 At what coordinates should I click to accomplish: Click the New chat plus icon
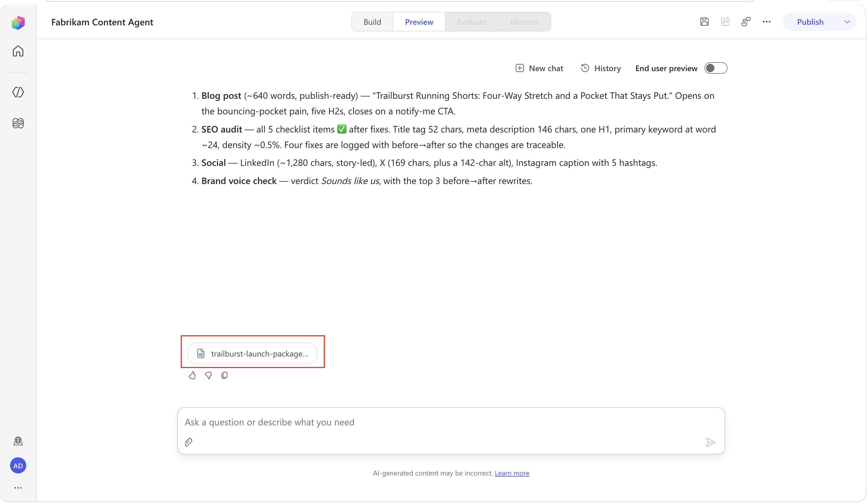click(x=519, y=68)
